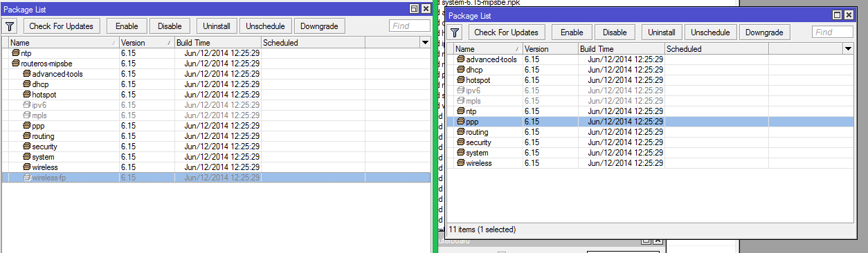Open column dropdown arrow in right Package List

pyautogui.click(x=848, y=49)
